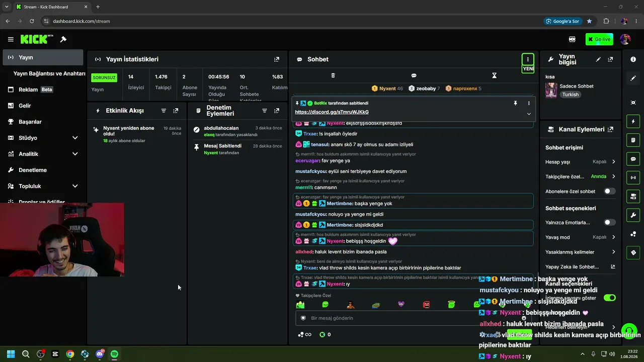The image size is (644, 362).
Task: Open Windows taskbar search
Action: click(x=26, y=354)
